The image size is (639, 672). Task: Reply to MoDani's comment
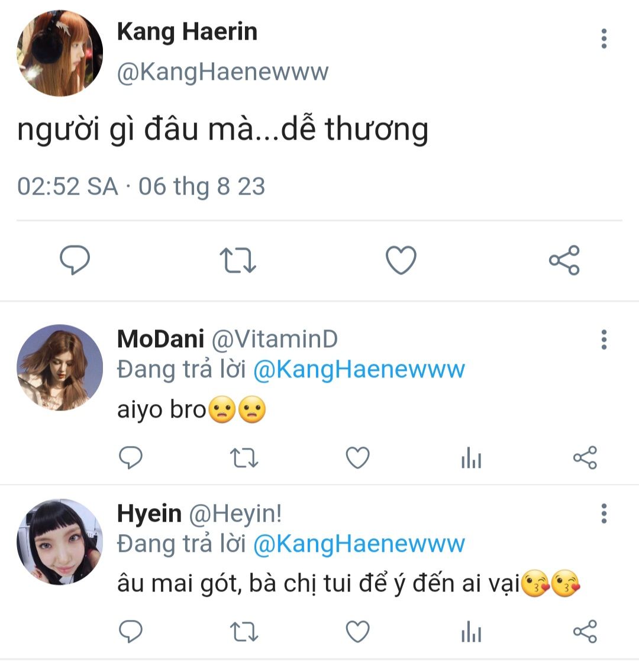coord(131,458)
